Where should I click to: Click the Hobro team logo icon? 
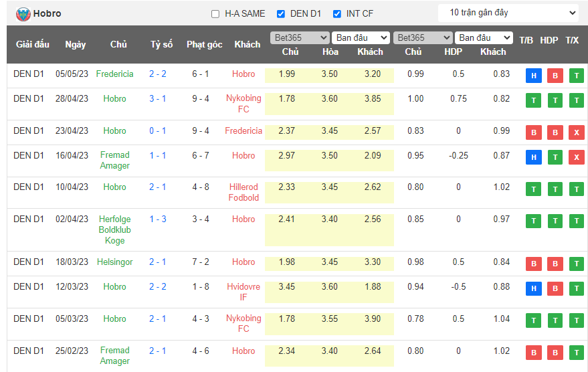click(23, 13)
